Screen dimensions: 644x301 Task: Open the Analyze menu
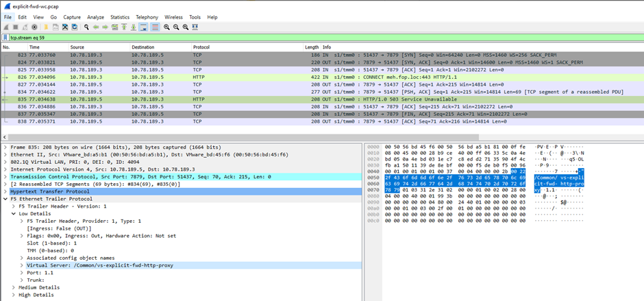pyautogui.click(x=96, y=16)
